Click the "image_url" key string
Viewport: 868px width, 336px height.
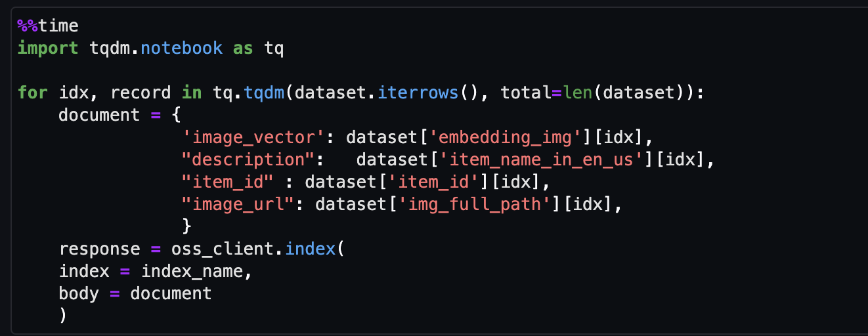tap(238, 205)
